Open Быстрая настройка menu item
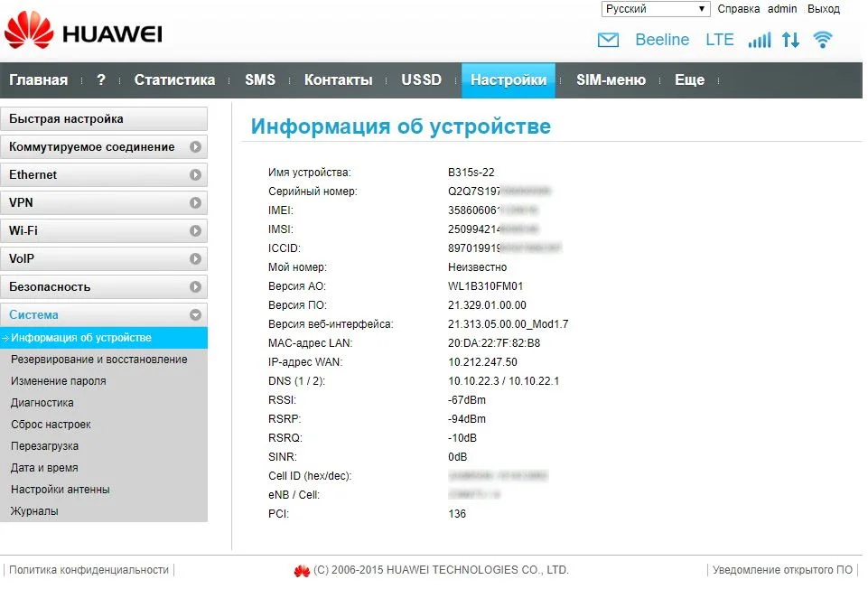The image size is (868, 589). pos(104,119)
